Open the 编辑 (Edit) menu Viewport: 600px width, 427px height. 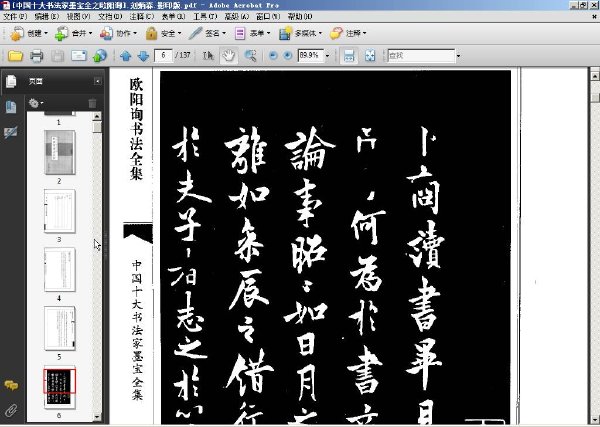(x=47, y=16)
